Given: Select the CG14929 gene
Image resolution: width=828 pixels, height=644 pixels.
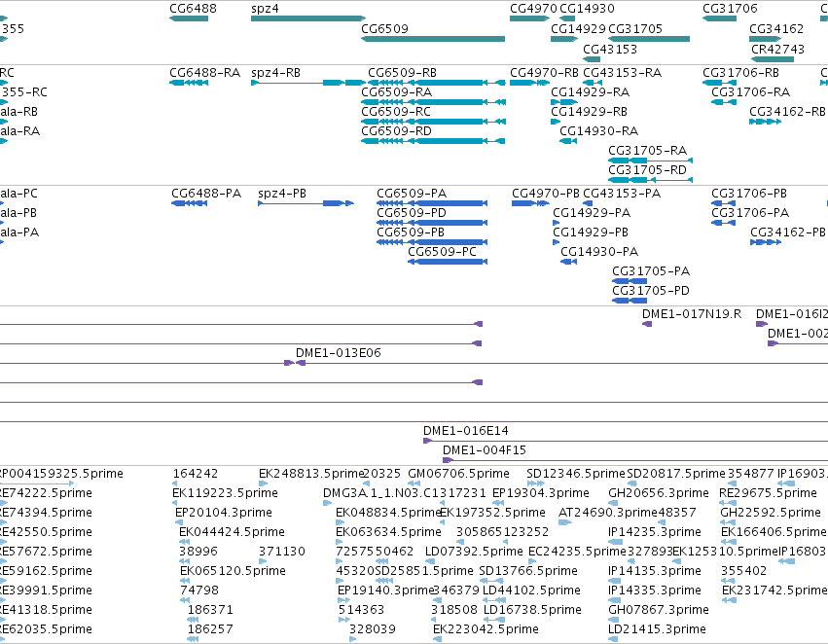Looking at the screenshot, I should point(564,39).
